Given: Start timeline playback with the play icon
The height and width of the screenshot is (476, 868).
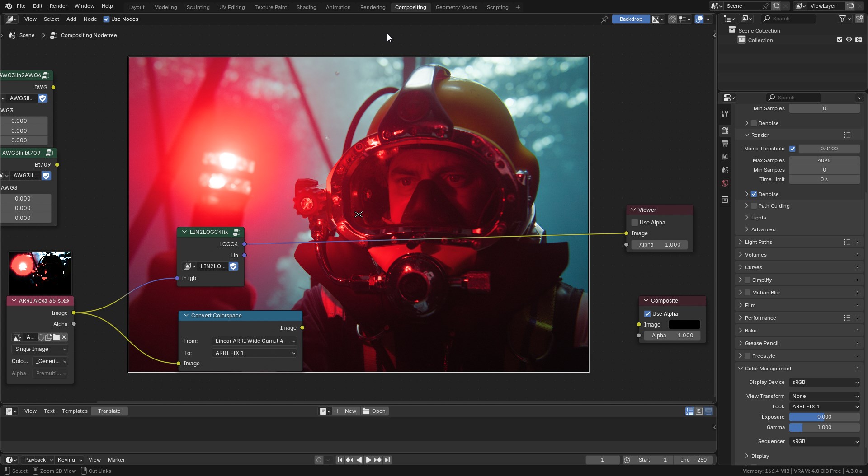Looking at the screenshot, I should click(368, 460).
